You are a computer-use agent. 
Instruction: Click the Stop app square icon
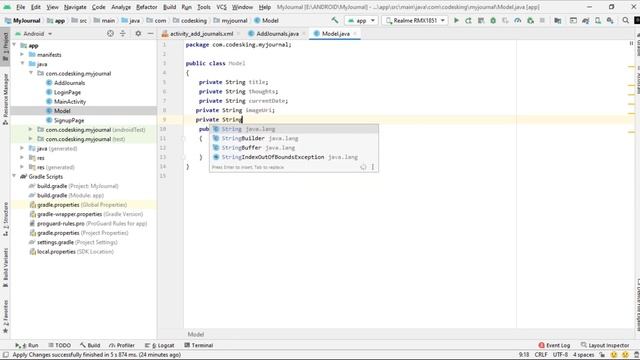pyautogui.click(x=542, y=20)
